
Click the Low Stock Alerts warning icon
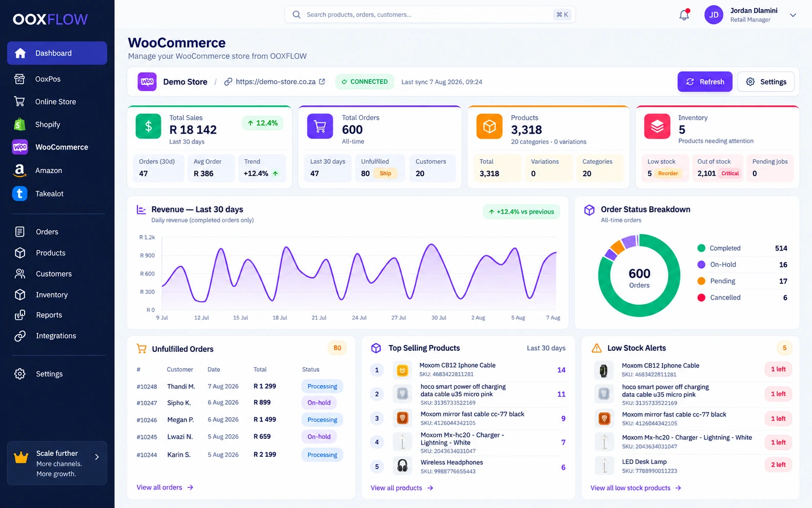tap(596, 348)
